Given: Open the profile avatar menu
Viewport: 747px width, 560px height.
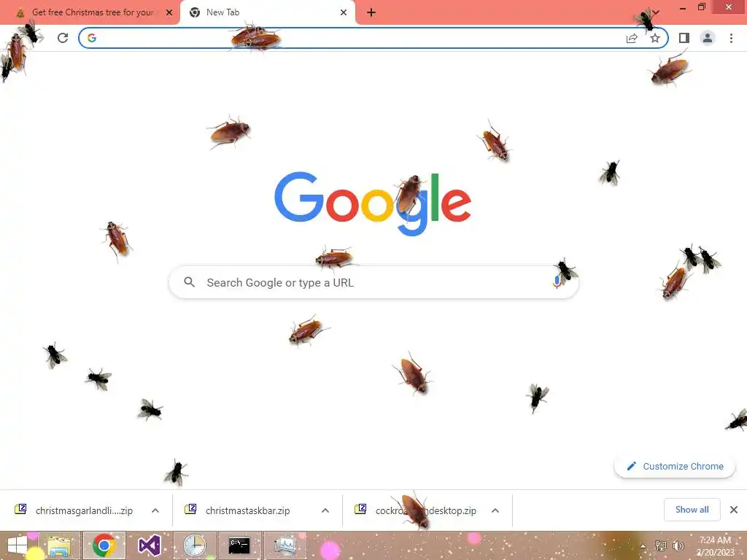Looking at the screenshot, I should click(708, 38).
